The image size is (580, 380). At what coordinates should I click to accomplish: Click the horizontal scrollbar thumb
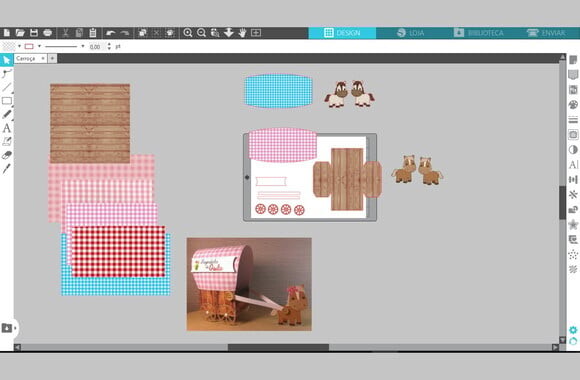pyautogui.click(x=278, y=347)
